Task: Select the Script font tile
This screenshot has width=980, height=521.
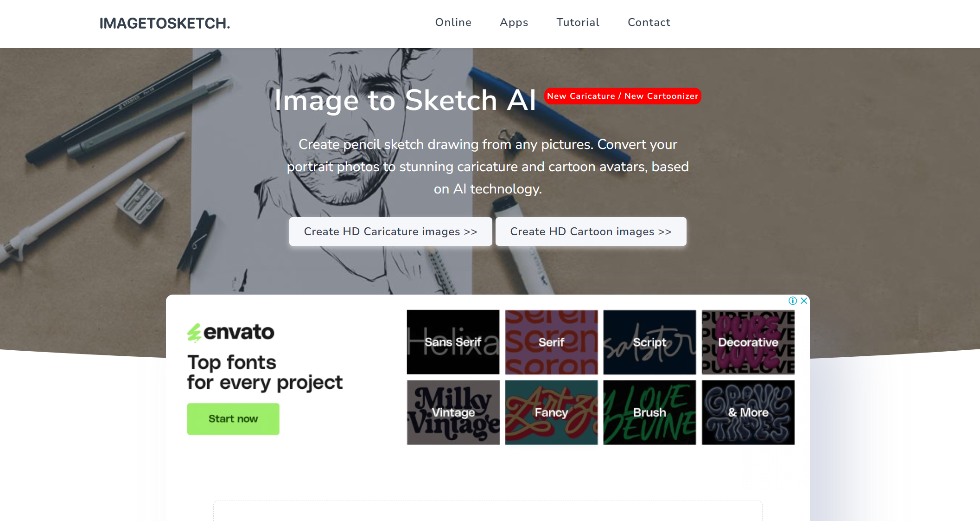Action: pyautogui.click(x=649, y=342)
